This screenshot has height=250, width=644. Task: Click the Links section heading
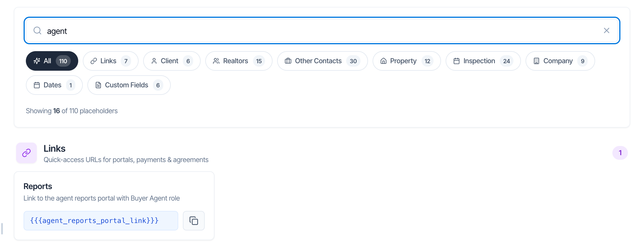[x=55, y=149]
